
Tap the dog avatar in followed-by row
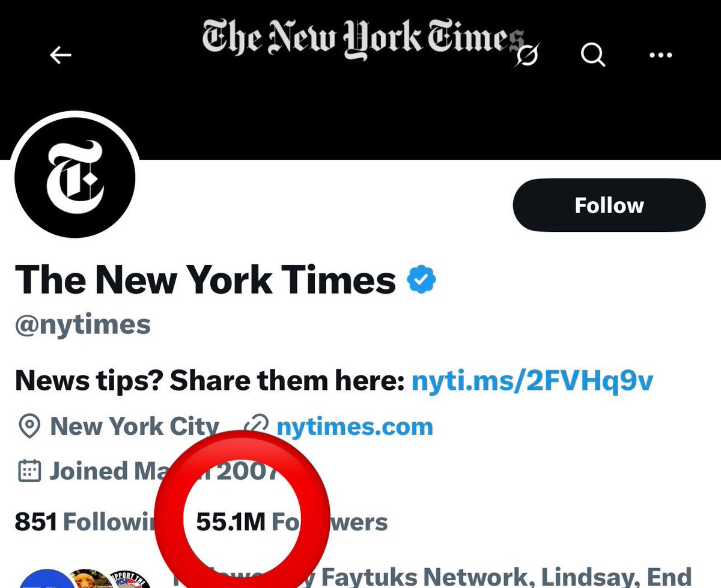tap(90, 580)
